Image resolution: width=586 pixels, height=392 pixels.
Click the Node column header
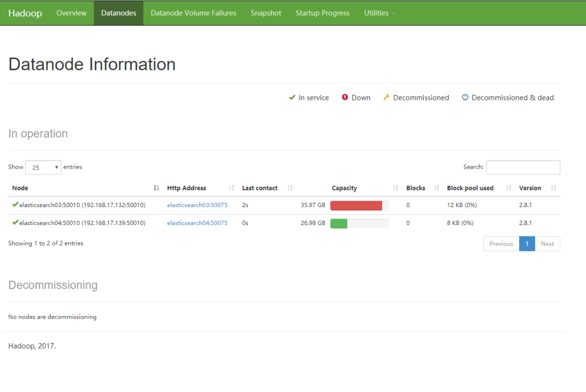pyautogui.click(x=85, y=188)
